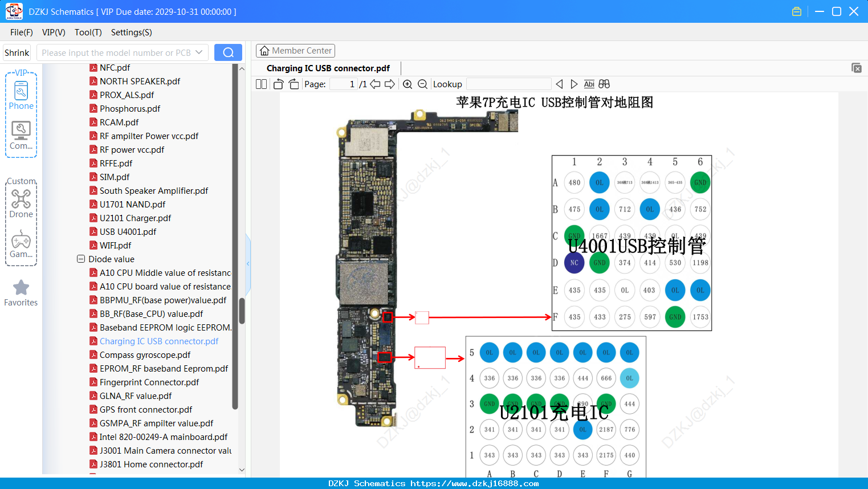Open the Computer category in the sidebar
This screenshot has width=868, height=489.
(x=21, y=135)
